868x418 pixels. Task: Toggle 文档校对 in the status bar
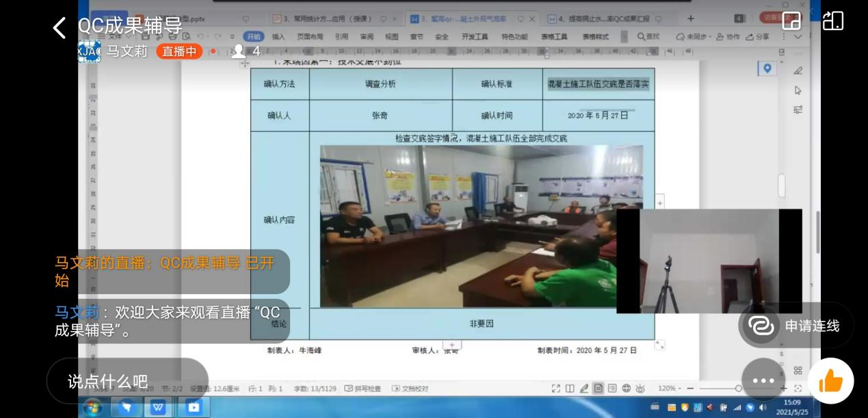pyautogui.click(x=410, y=389)
